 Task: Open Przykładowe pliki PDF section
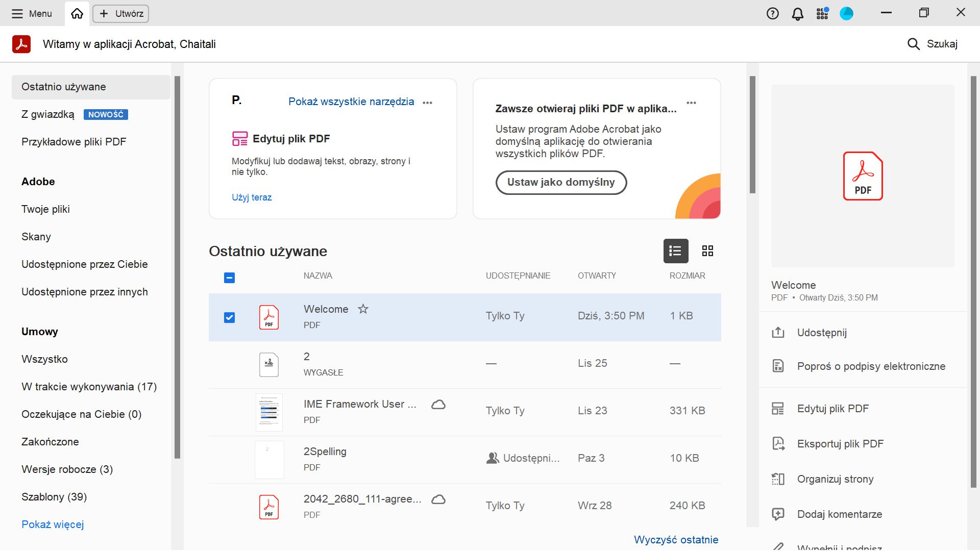tap(73, 142)
